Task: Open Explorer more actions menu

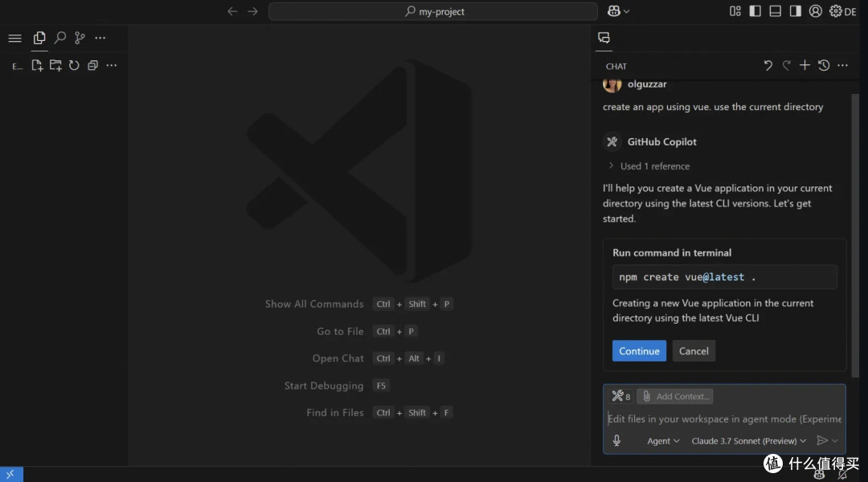Action: (x=111, y=65)
